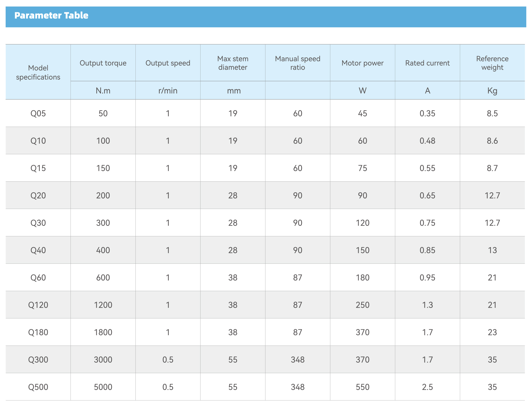Click the N.m unit cell

[103, 91]
